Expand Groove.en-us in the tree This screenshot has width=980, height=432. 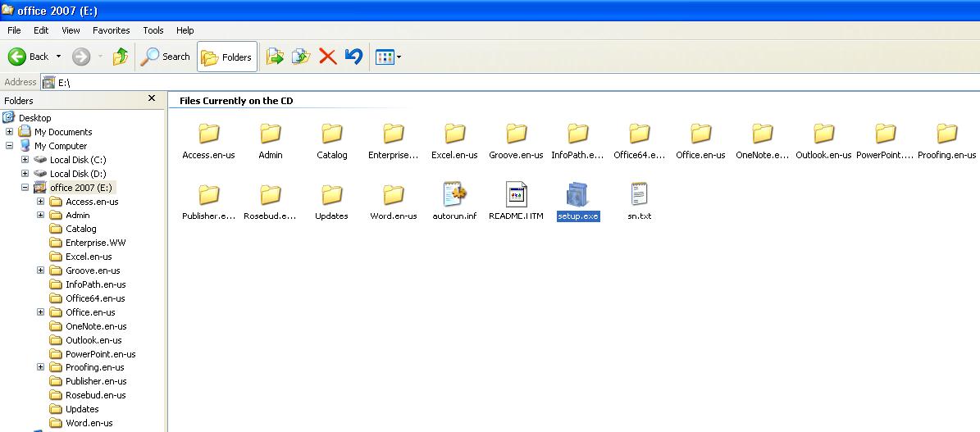(41, 271)
